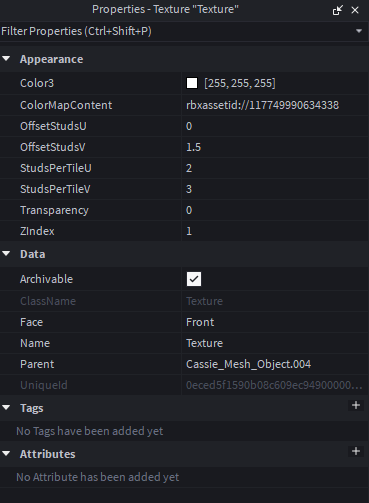Select the OffsetStudsV property label
Screen dimensions: 369x503
(53, 147)
